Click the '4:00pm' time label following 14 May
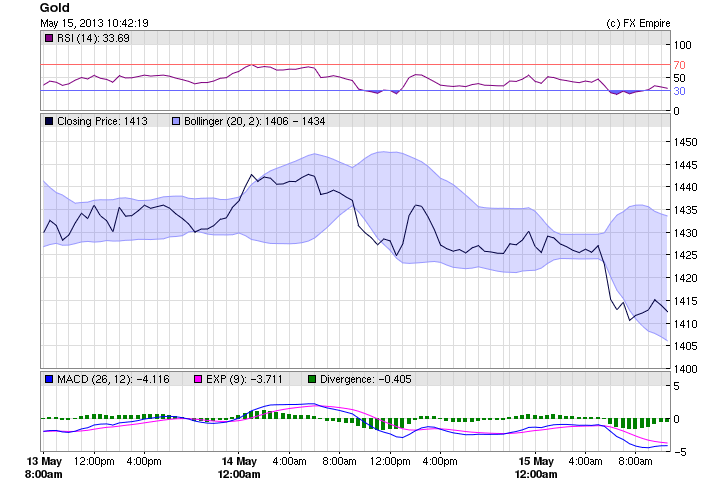710x487 pixels. click(x=440, y=461)
